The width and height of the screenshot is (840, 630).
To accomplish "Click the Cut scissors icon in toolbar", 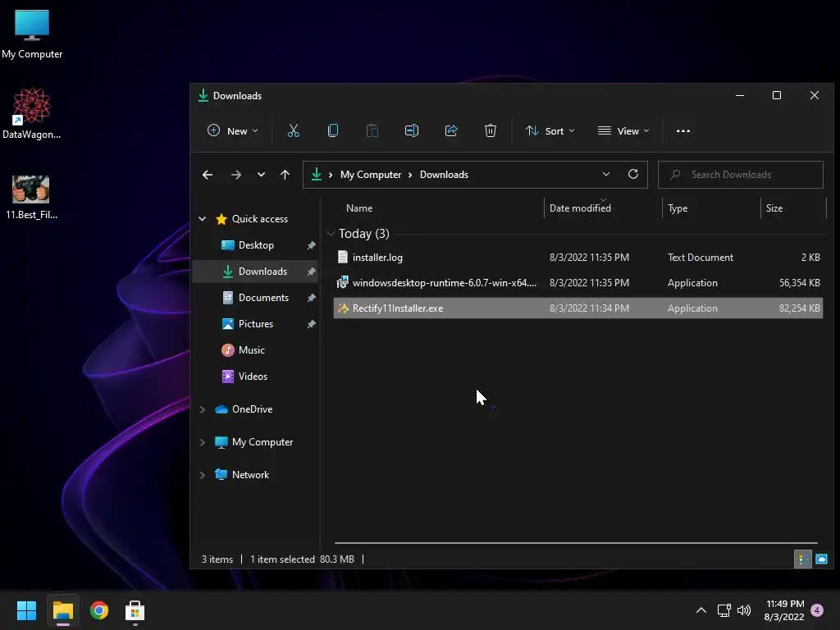I will tap(293, 130).
